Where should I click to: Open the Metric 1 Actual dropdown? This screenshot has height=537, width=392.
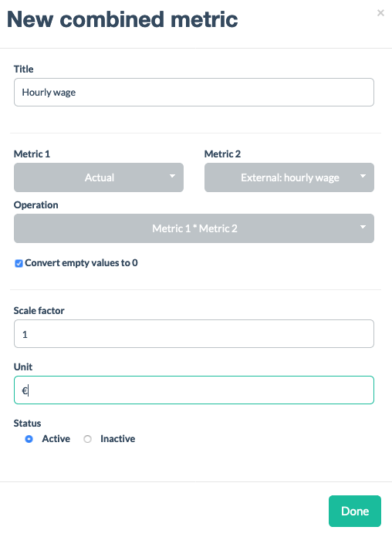click(x=99, y=177)
